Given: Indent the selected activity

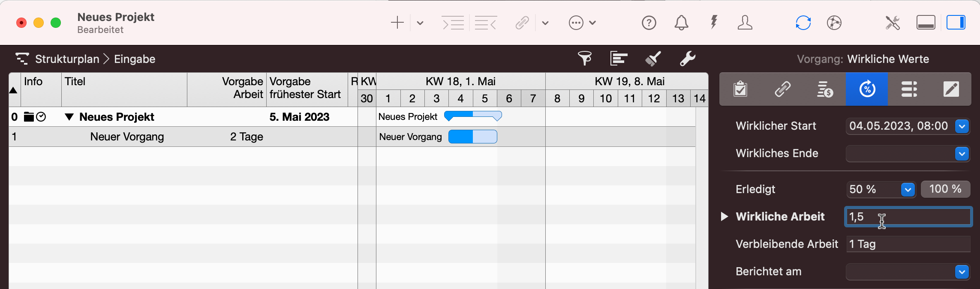Looking at the screenshot, I should (453, 23).
